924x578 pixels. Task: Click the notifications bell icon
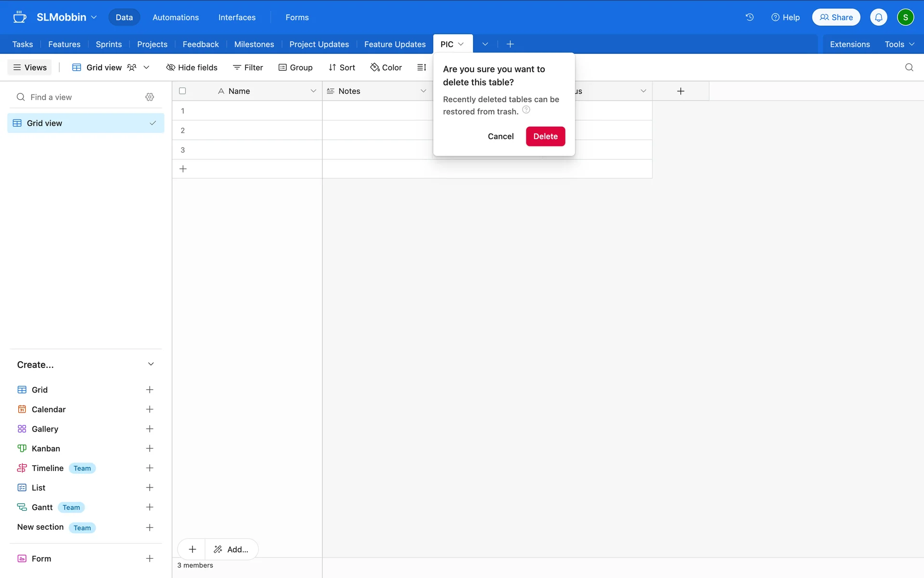[878, 17]
